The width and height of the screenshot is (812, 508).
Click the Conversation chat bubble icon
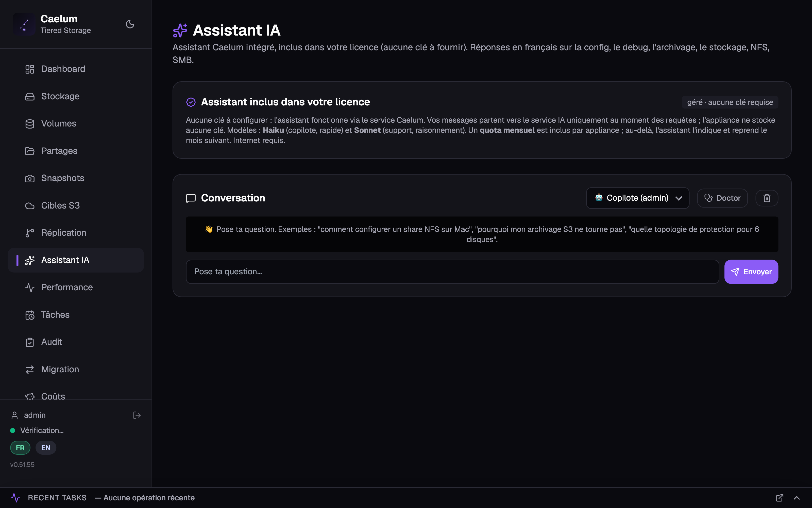pyautogui.click(x=191, y=198)
